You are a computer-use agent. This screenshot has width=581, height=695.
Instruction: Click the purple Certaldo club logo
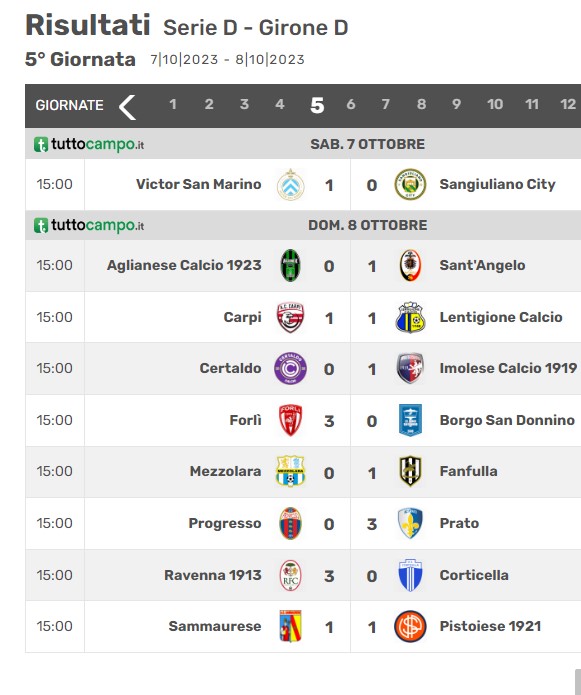click(290, 368)
